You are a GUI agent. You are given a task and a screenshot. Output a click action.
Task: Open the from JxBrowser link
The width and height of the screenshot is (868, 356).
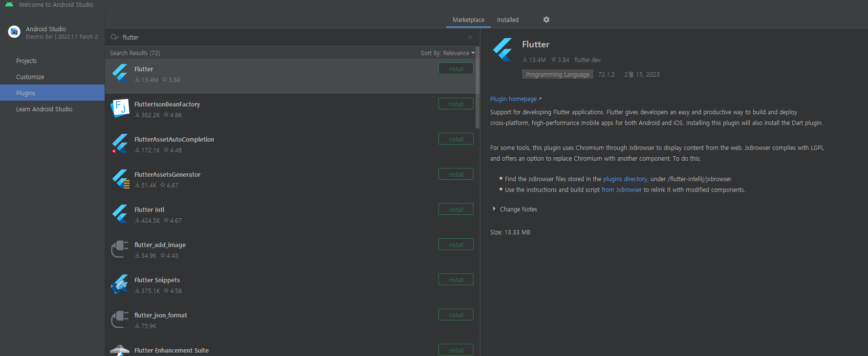622,190
